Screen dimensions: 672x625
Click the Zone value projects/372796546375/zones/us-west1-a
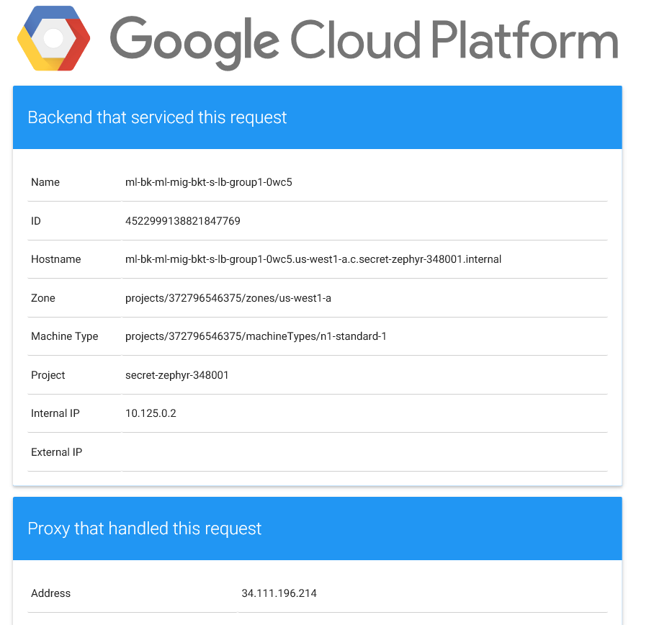228,298
